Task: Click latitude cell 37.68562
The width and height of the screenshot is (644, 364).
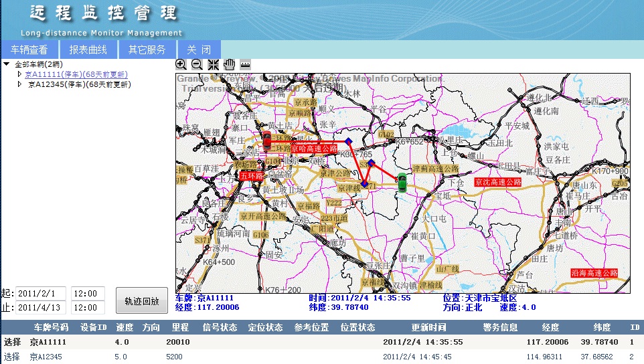Action: pos(596,357)
